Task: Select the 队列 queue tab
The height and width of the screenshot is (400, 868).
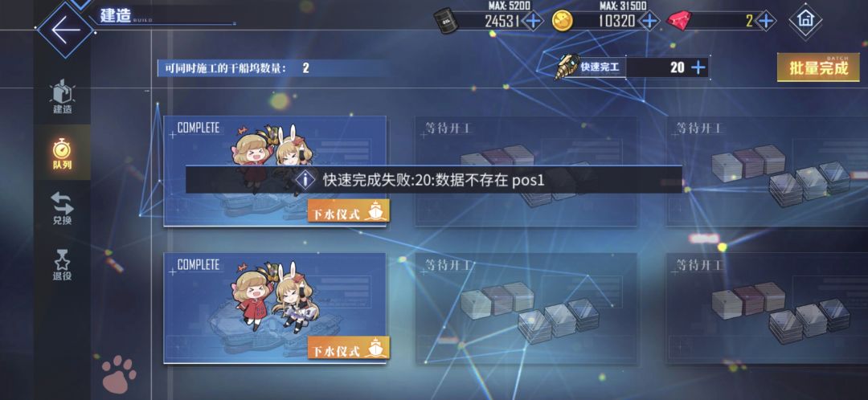Action: point(62,153)
